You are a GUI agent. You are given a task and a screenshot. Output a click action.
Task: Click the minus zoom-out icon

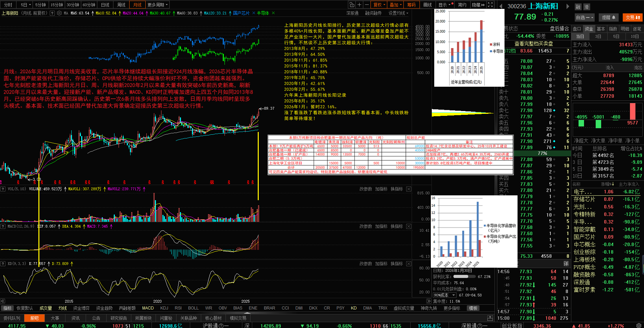pyautogui.click(x=367, y=5)
